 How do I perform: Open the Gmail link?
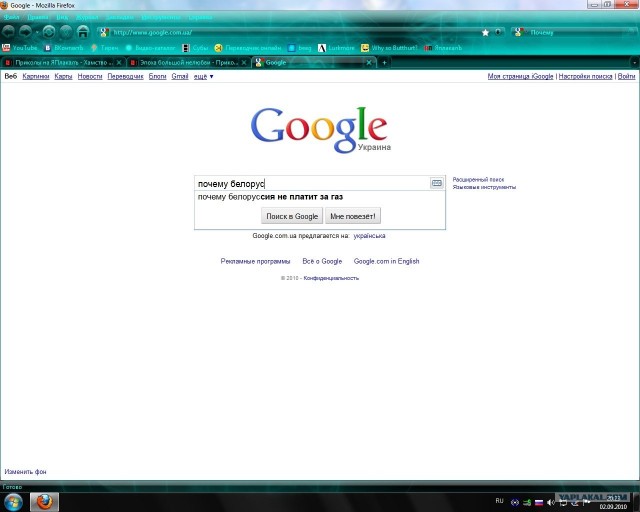click(x=180, y=76)
